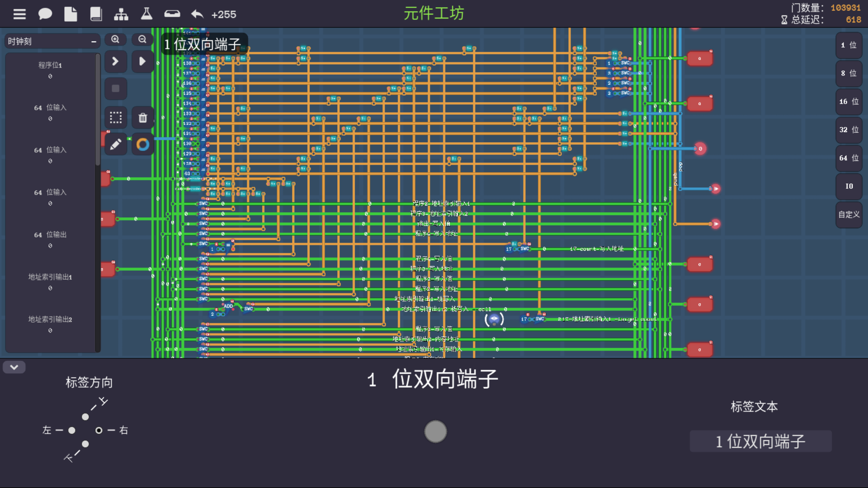The width and height of the screenshot is (868, 488).
Task: Select the 地址索引输出2 entry
Action: [x=50, y=324]
